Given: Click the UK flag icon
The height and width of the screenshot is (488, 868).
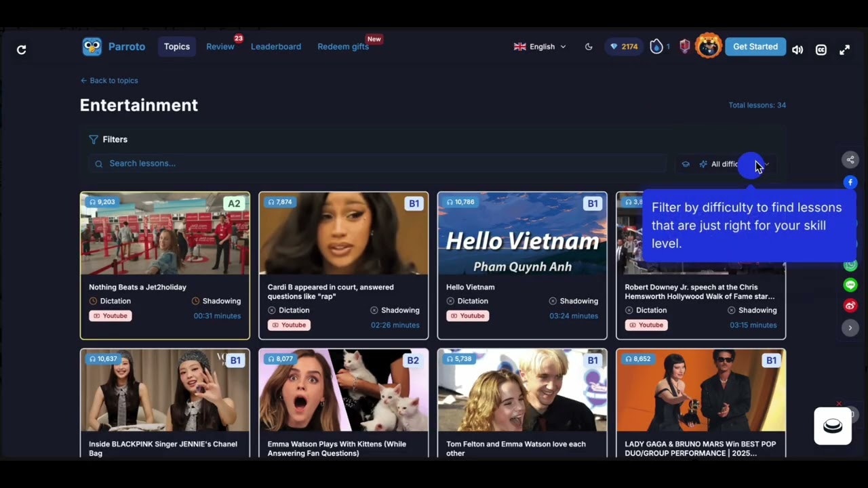Looking at the screenshot, I should [x=520, y=47].
